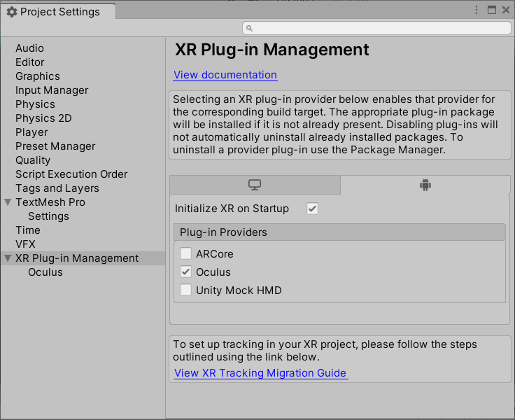Select the Oculus settings sub-item
The width and height of the screenshot is (515, 420).
[45, 272]
